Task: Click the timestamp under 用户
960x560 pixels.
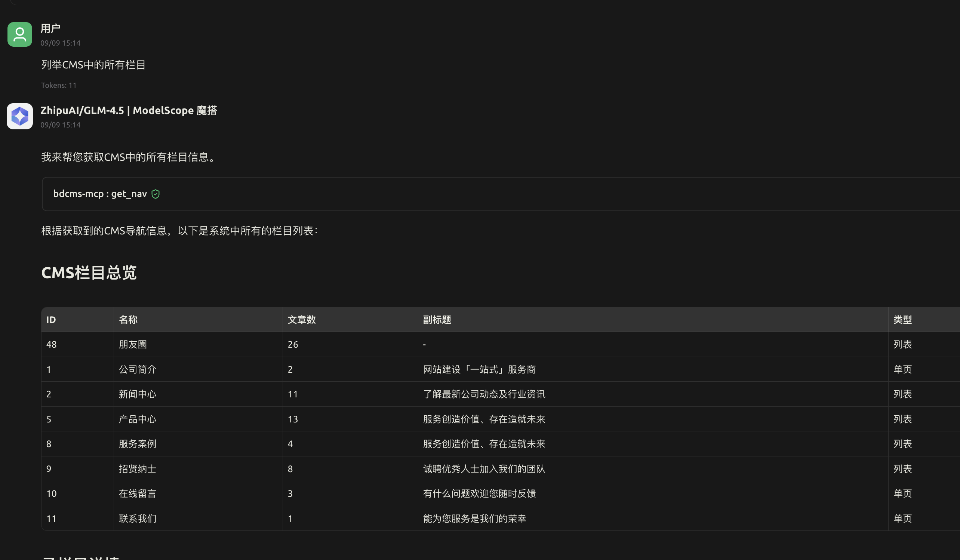Action: (61, 43)
